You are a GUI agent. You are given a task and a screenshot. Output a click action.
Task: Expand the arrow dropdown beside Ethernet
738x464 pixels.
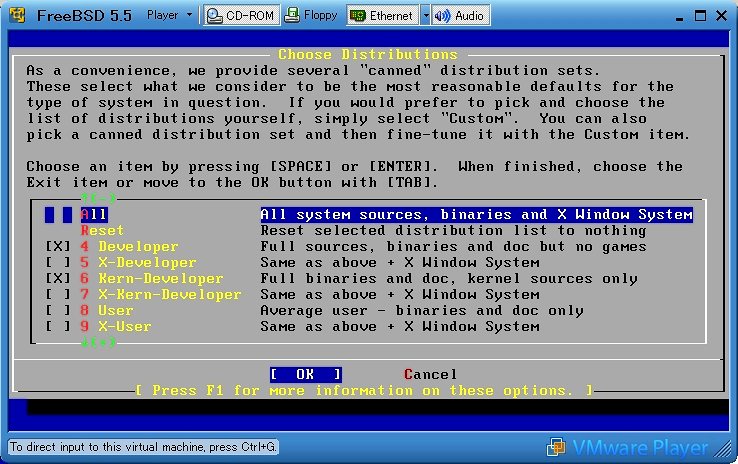coord(425,15)
